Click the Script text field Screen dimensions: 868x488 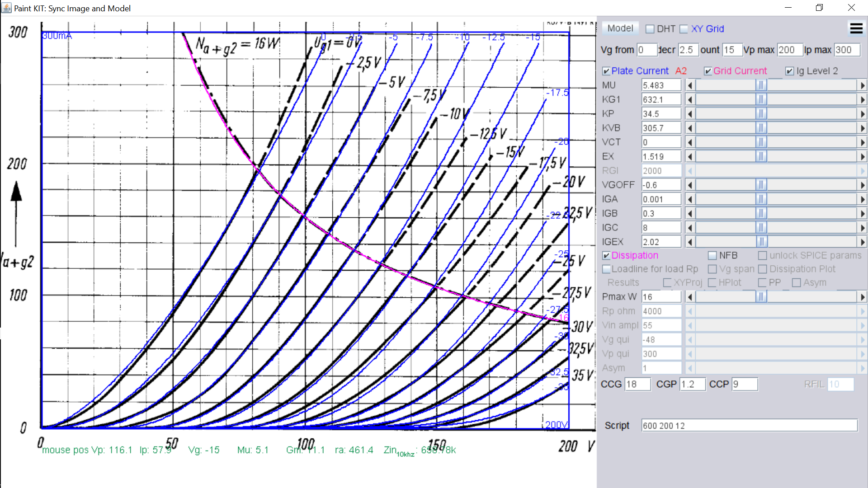tap(749, 426)
